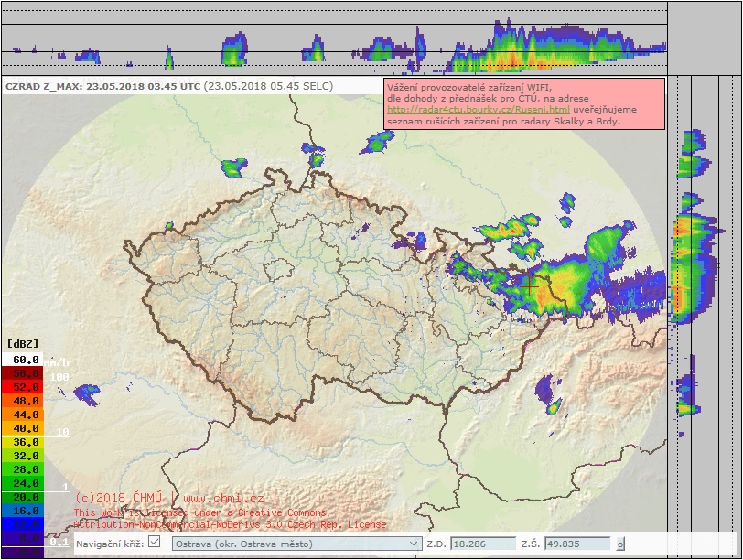The width and height of the screenshot is (743, 560).
Task: Click the Z.Š. latitude field
Action: [576, 544]
